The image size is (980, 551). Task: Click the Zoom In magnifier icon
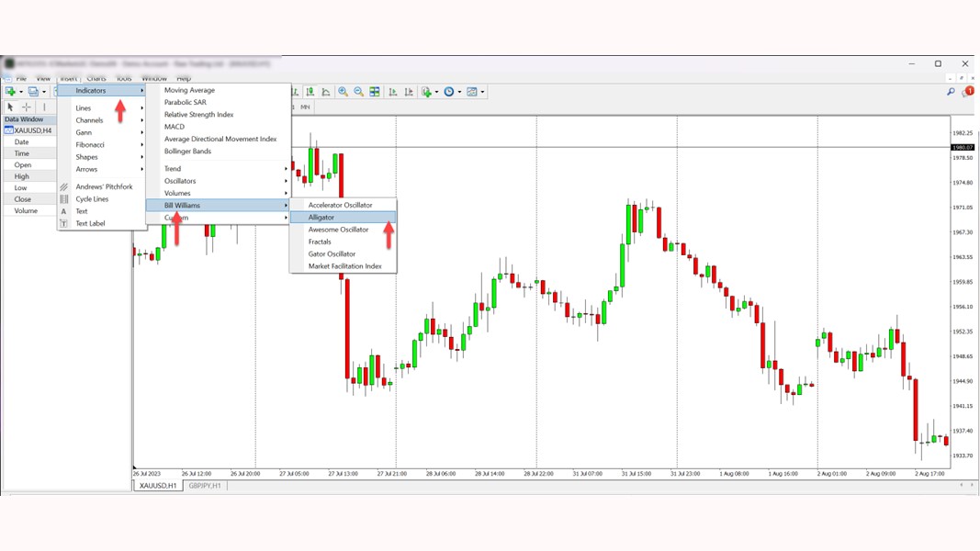click(343, 92)
